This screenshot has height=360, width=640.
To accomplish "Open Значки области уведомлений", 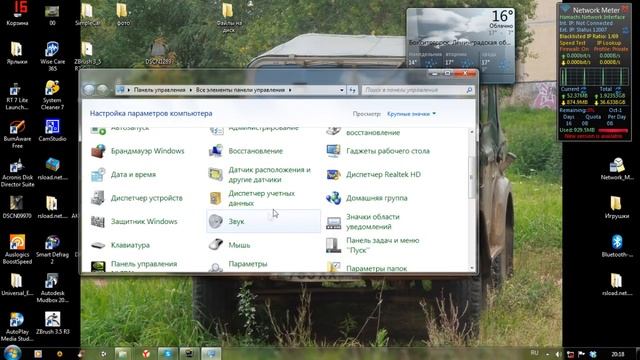I will (363, 222).
